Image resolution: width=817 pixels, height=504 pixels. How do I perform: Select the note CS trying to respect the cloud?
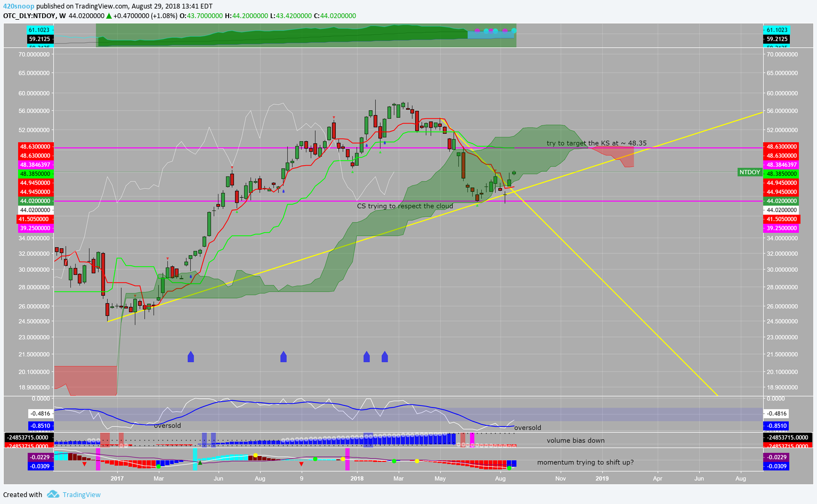[x=405, y=206]
